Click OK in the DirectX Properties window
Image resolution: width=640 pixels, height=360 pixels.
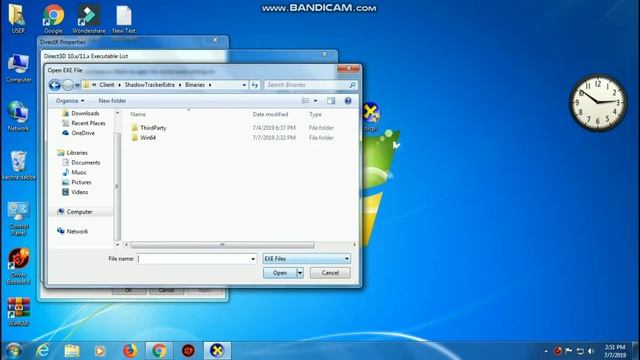click(128, 290)
